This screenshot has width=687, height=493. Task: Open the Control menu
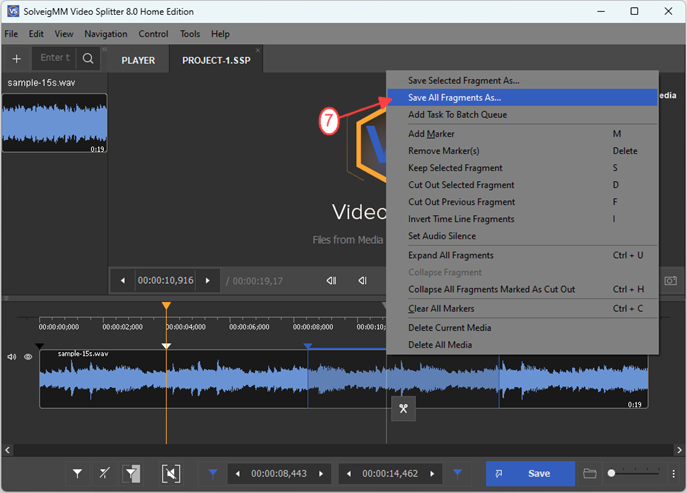(153, 34)
